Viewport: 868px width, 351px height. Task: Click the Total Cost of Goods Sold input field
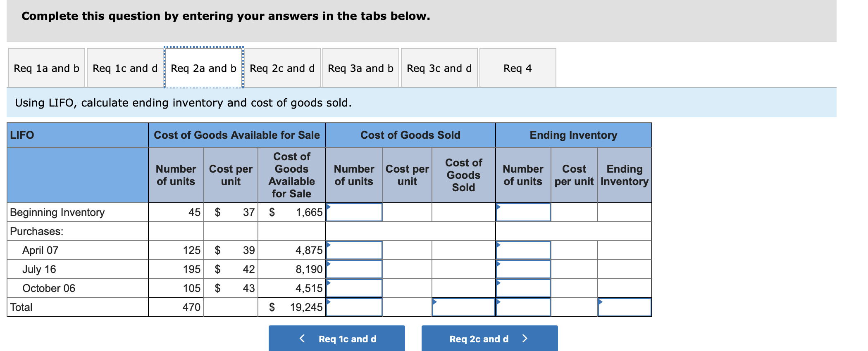click(x=463, y=306)
